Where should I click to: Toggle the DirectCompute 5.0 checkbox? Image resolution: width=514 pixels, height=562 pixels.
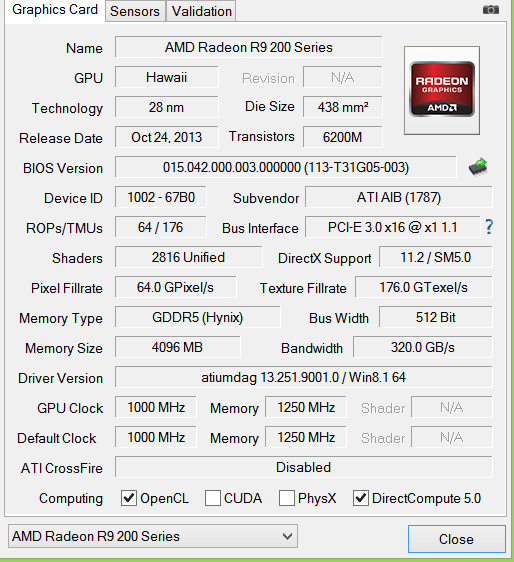click(361, 498)
